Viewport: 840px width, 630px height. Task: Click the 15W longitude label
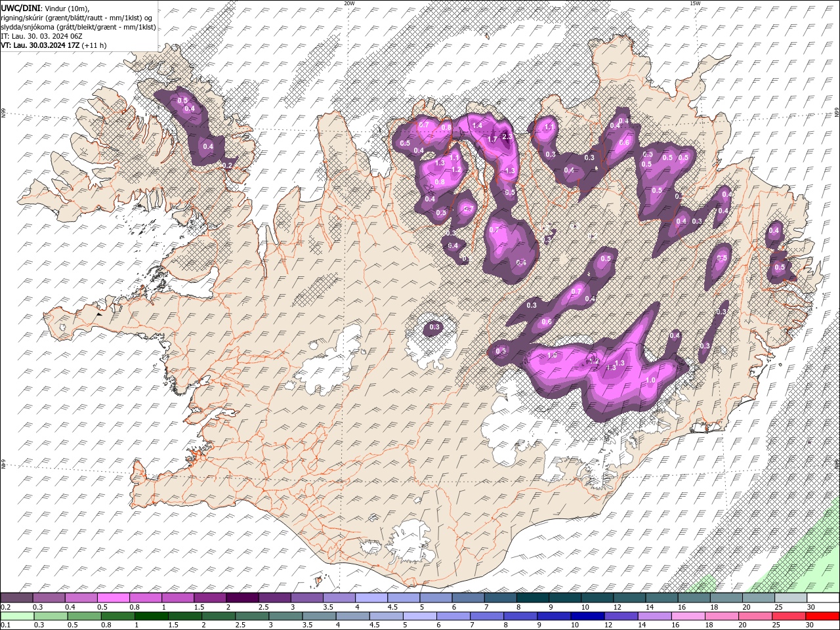pos(695,3)
